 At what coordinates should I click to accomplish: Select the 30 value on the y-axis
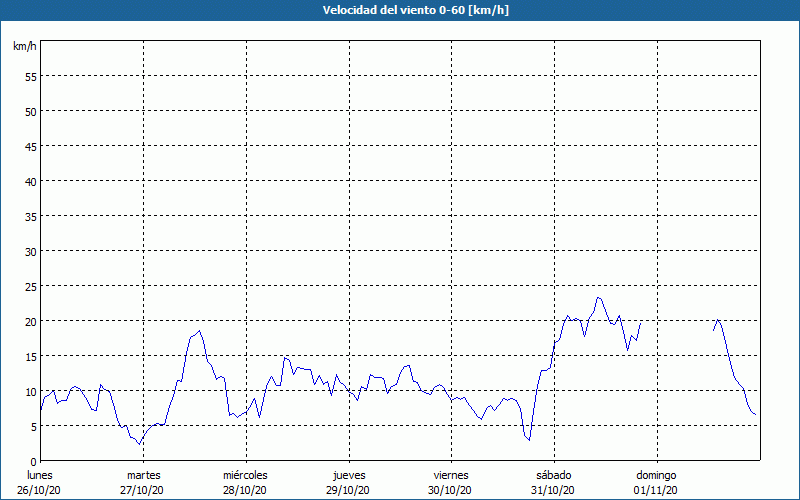pos(31,252)
